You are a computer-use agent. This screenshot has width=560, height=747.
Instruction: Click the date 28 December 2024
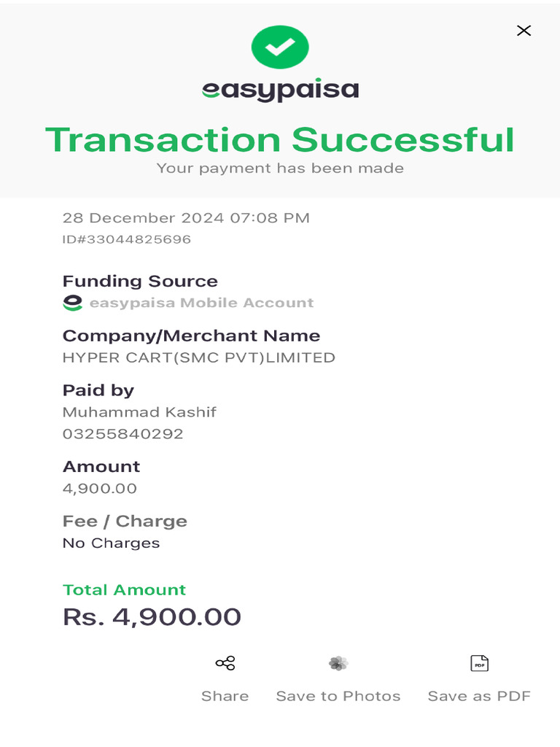144,218
